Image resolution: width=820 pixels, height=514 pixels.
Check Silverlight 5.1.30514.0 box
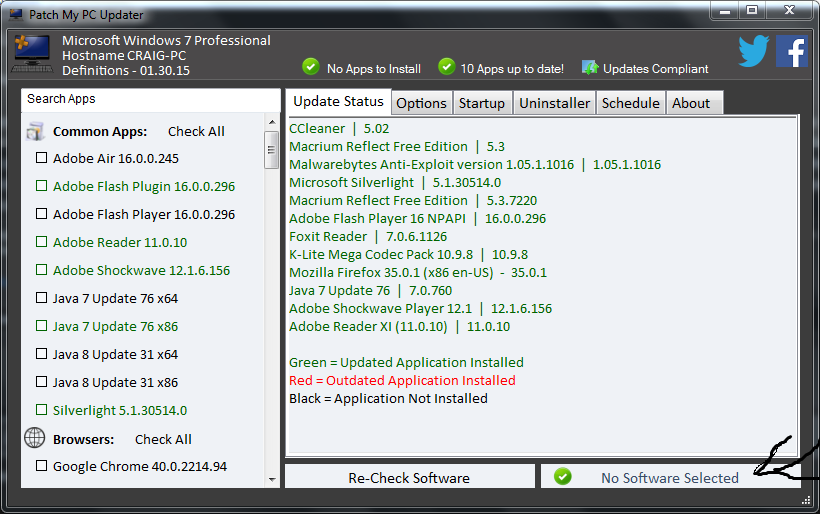click(41, 409)
